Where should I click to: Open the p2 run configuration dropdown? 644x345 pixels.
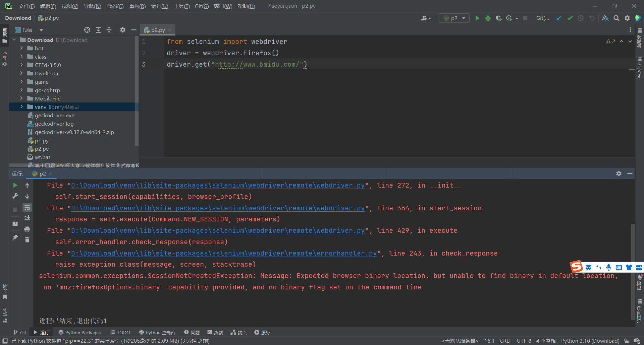454,18
